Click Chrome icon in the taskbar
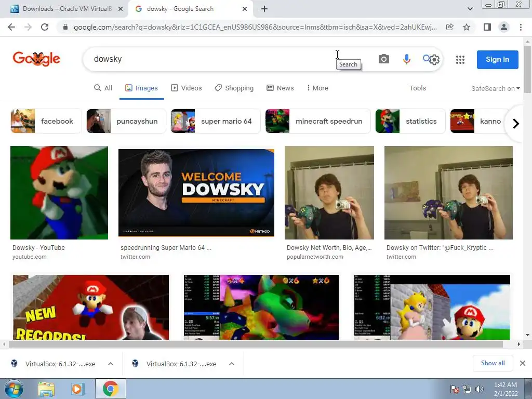This screenshot has width=532, height=399. pyautogui.click(x=111, y=389)
